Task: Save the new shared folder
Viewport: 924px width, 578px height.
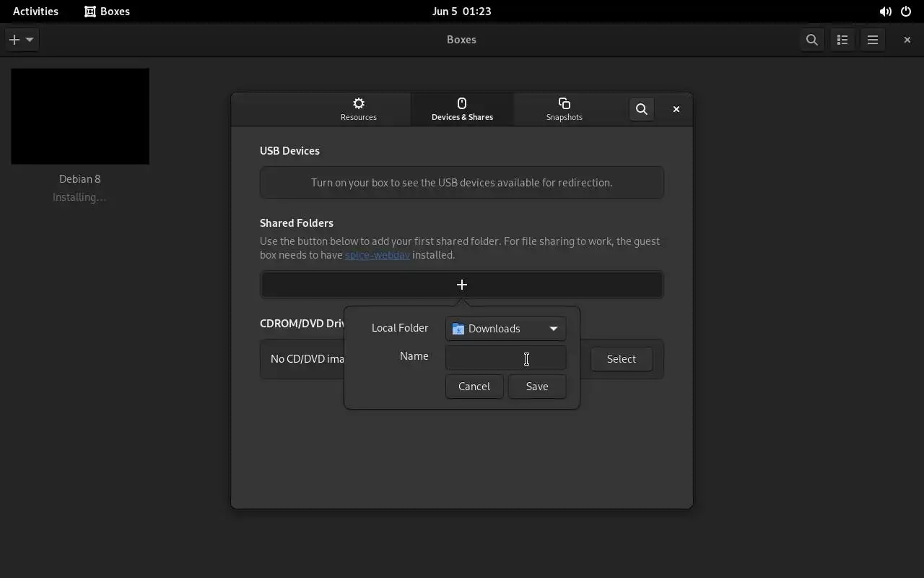Action: tap(537, 387)
